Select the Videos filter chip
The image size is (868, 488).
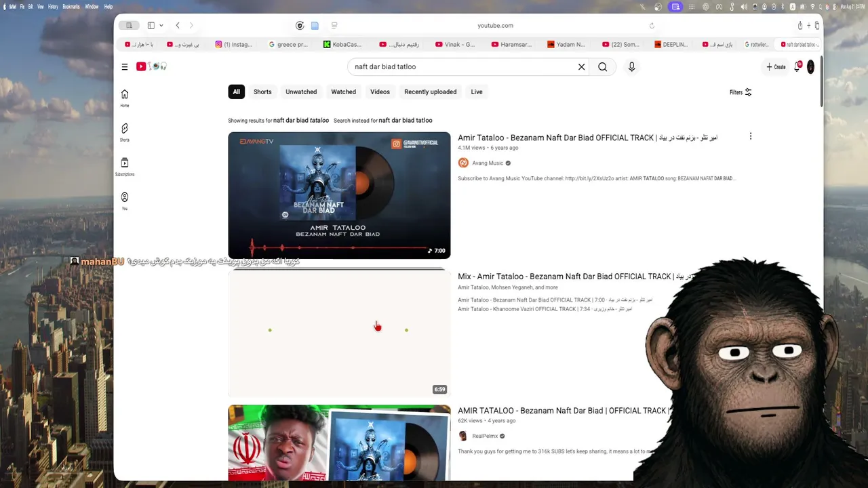[x=380, y=91]
